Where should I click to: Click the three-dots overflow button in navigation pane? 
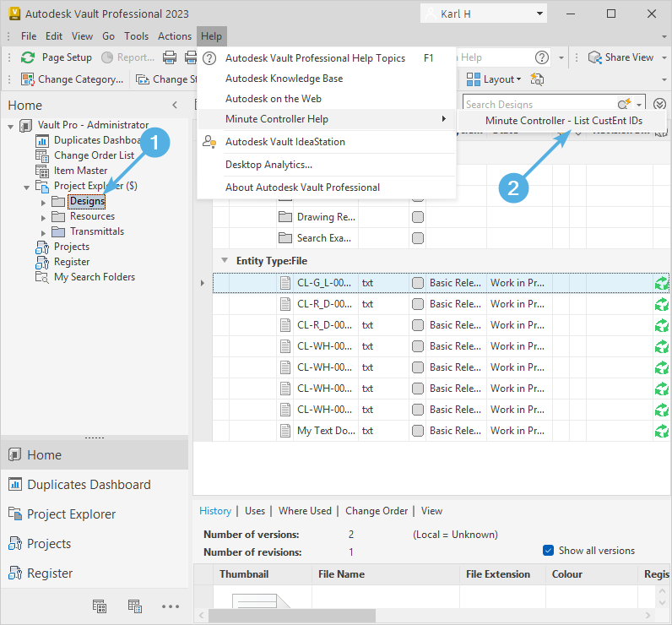point(171,606)
